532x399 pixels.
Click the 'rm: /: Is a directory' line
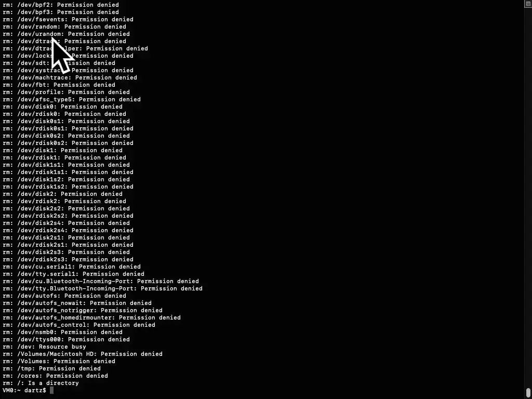[41, 383]
